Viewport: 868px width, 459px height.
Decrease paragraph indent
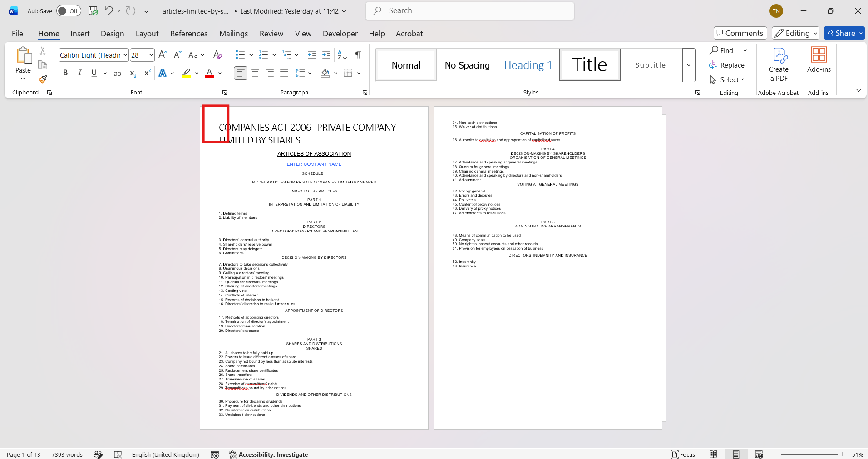tap(312, 55)
